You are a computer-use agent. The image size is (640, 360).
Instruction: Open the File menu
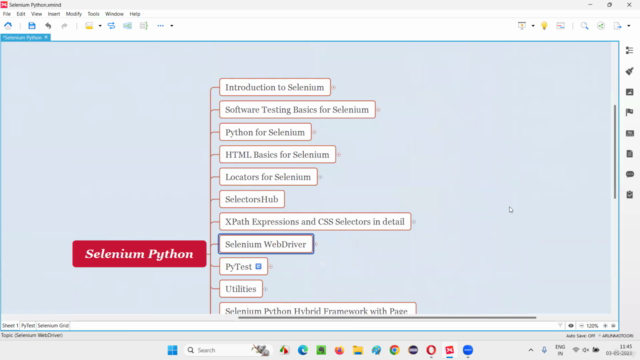tap(7, 14)
